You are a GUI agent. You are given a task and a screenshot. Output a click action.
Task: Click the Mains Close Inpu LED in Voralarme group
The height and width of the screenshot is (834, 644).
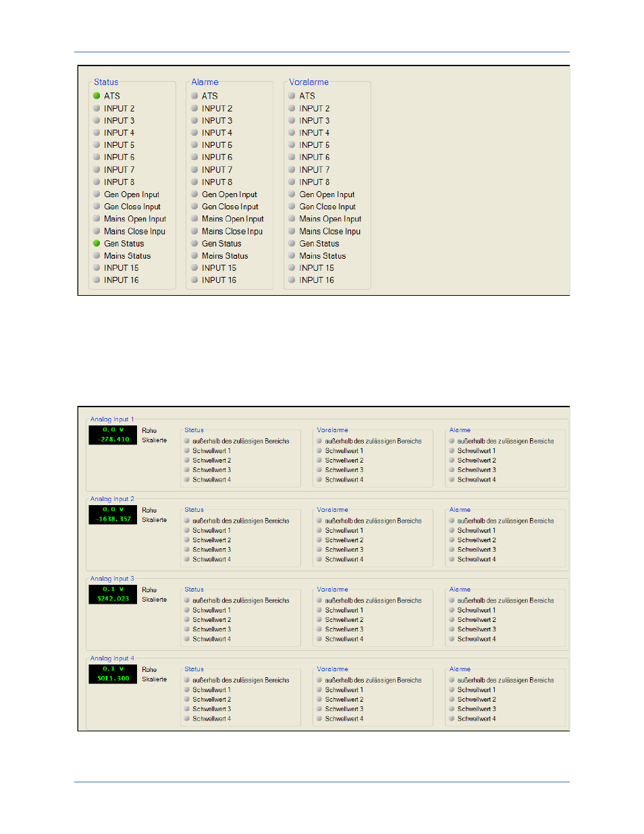coord(292,231)
